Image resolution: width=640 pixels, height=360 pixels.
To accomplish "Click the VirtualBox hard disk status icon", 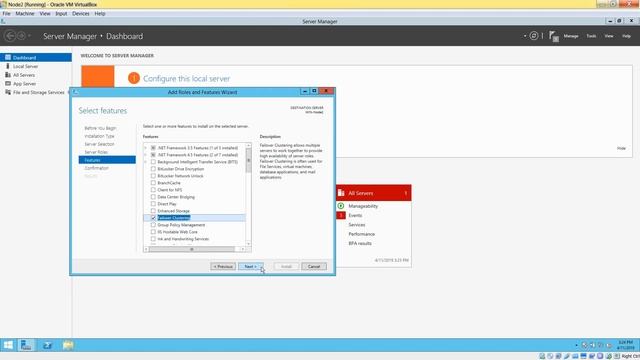I will coord(542,356).
